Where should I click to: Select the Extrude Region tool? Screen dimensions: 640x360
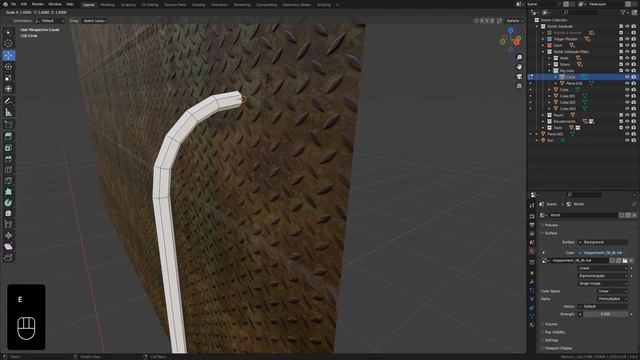9,136
